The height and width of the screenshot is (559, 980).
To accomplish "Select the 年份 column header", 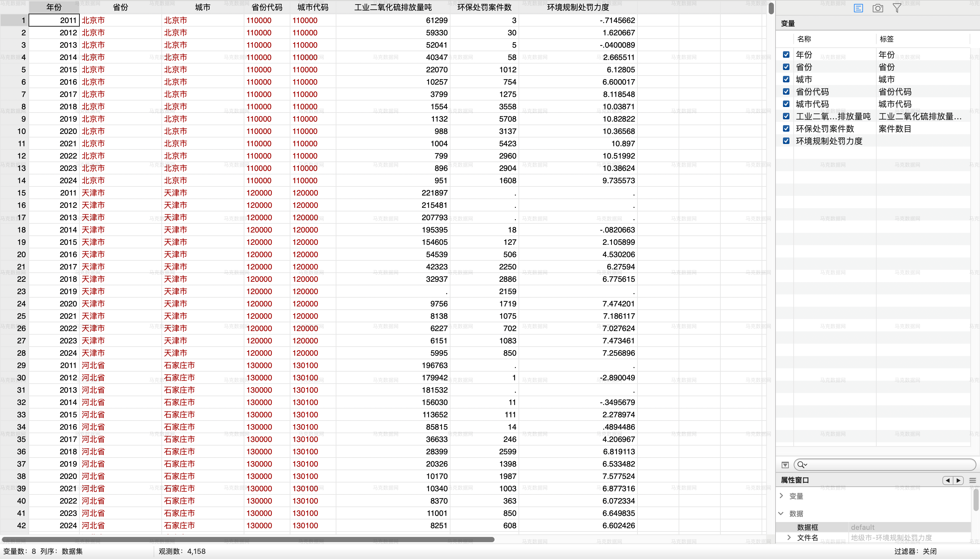I will coord(54,7).
